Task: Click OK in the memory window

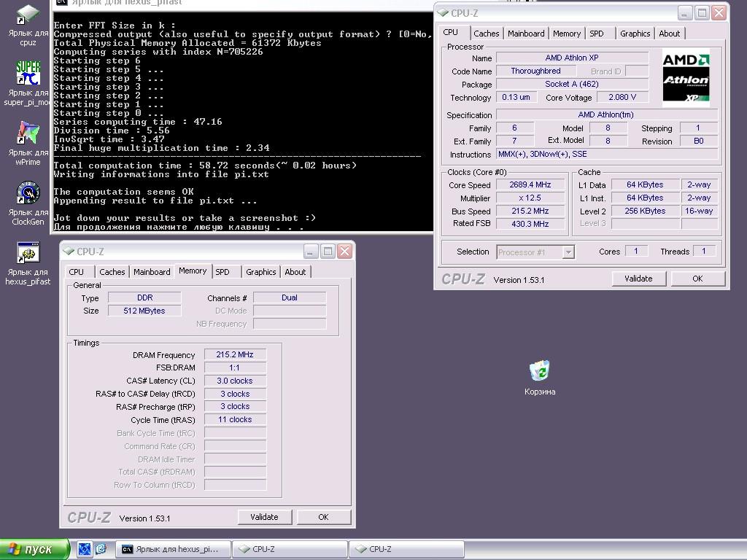Action: click(x=323, y=517)
